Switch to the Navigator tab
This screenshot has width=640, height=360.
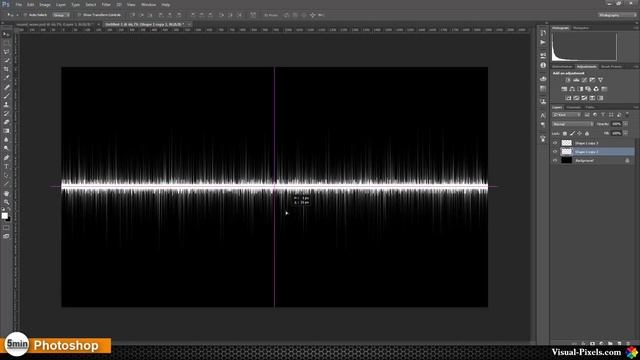(x=581, y=28)
